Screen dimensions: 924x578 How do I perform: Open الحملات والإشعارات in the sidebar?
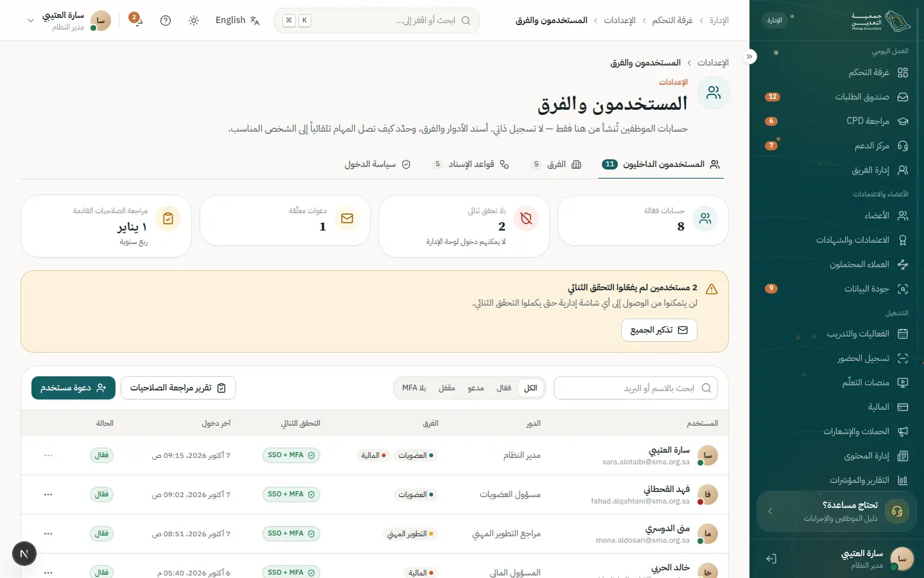pos(837,432)
